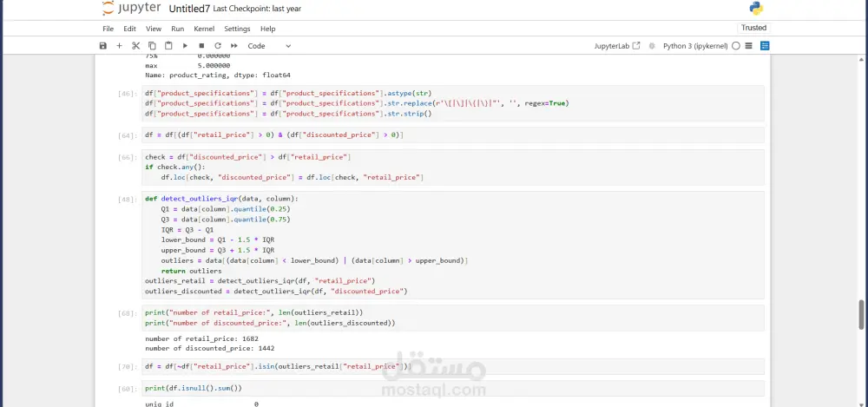868x407 pixels.
Task: Click the 'if check.any():' code line
Action: point(175,167)
